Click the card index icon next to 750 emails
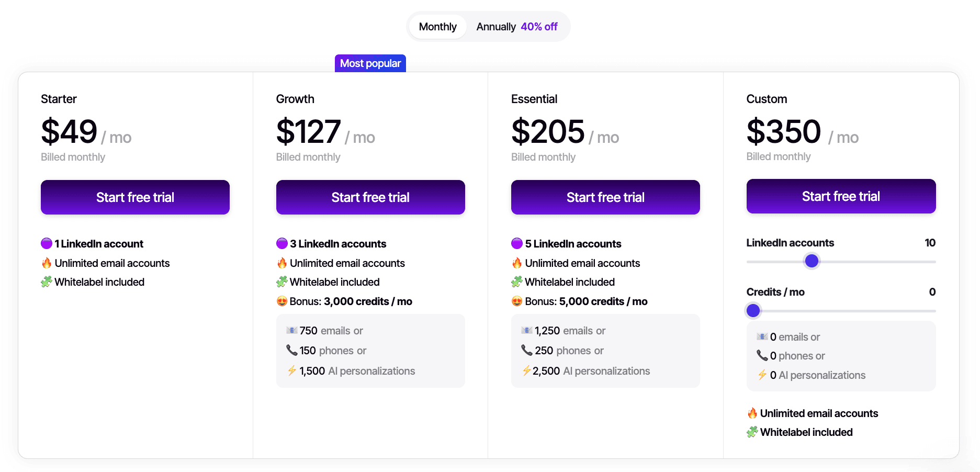Image resolution: width=980 pixels, height=472 pixels. (x=290, y=330)
